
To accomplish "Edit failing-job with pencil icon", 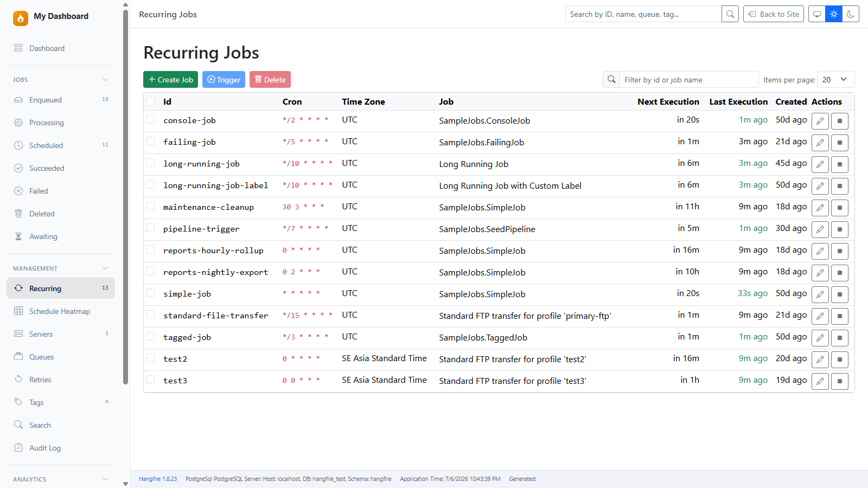I will coord(820,143).
